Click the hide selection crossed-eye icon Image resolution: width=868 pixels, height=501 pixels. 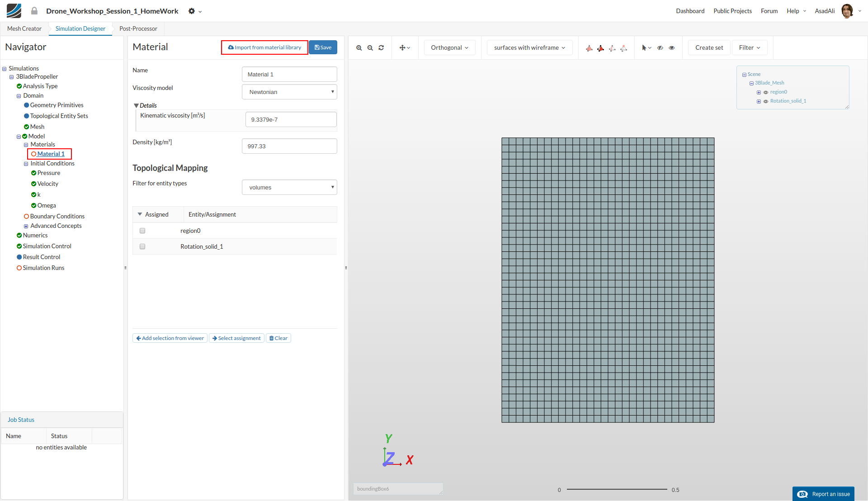(x=660, y=48)
